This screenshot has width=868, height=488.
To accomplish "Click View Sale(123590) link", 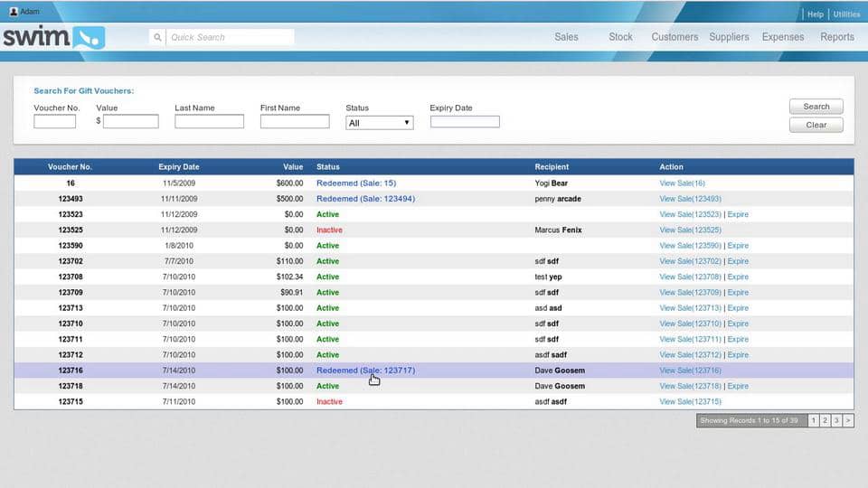I will [x=690, y=246].
